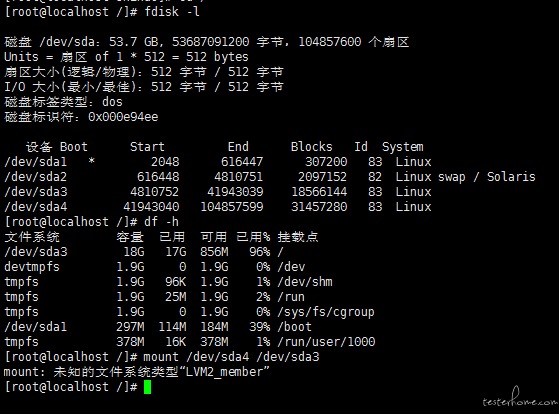This screenshot has height=414, width=559.
Task: Click the /sys/fs/cgroup mount point
Action: (x=326, y=312)
